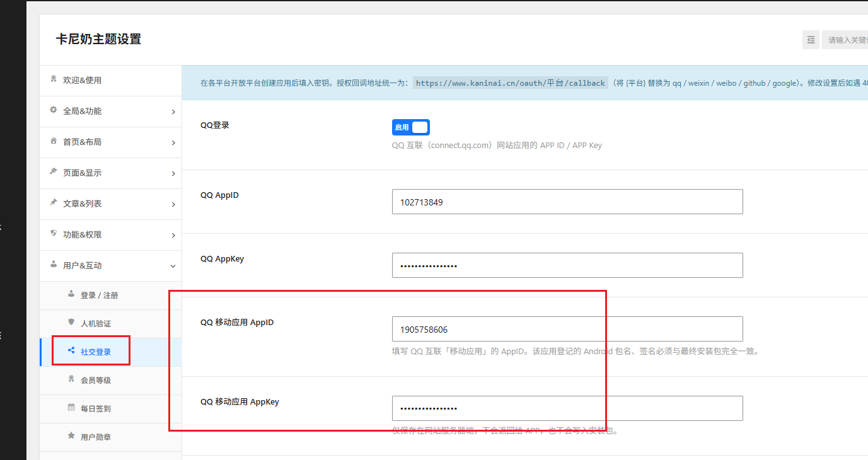Click the share icon beside 社交登录
Screen dimensions: 868x460
[x=71, y=351]
